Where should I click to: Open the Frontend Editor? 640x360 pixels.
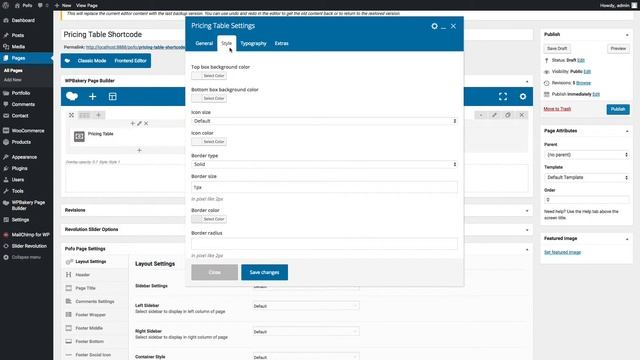coord(131,61)
